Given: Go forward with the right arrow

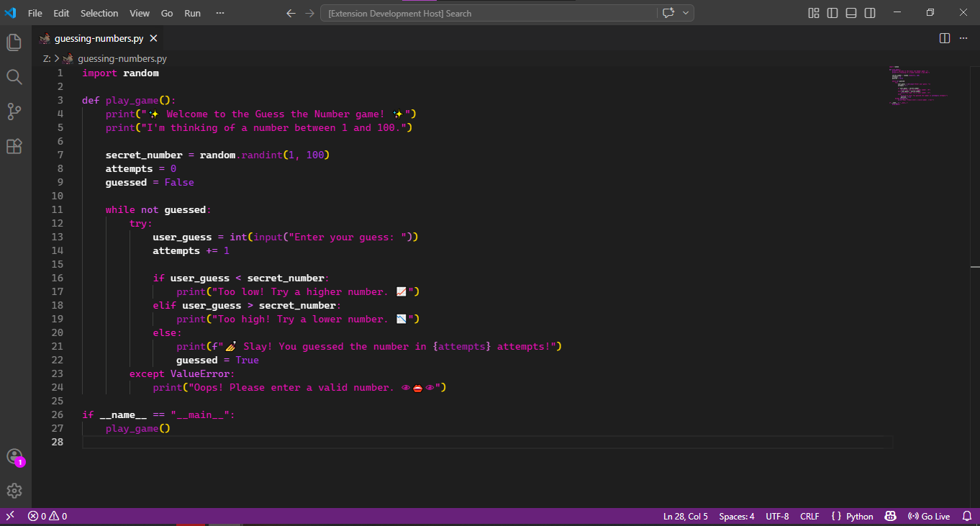Looking at the screenshot, I should tap(309, 13).
